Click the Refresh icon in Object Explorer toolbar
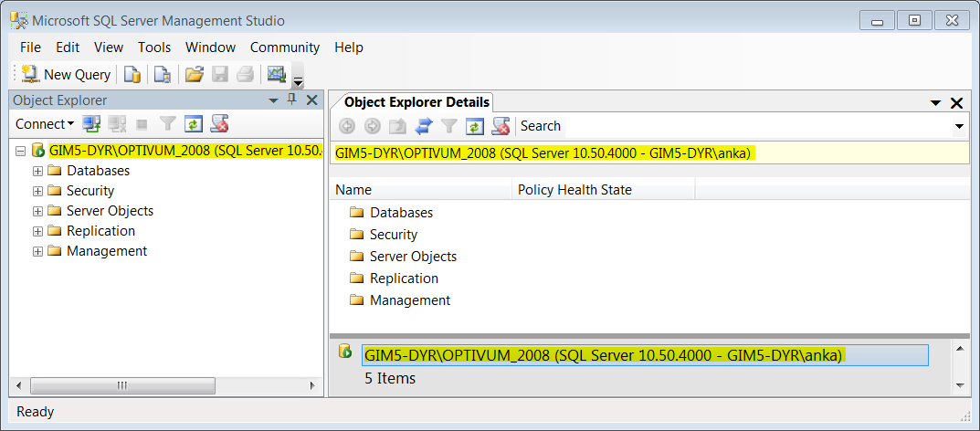The width and height of the screenshot is (980, 431). [193, 123]
